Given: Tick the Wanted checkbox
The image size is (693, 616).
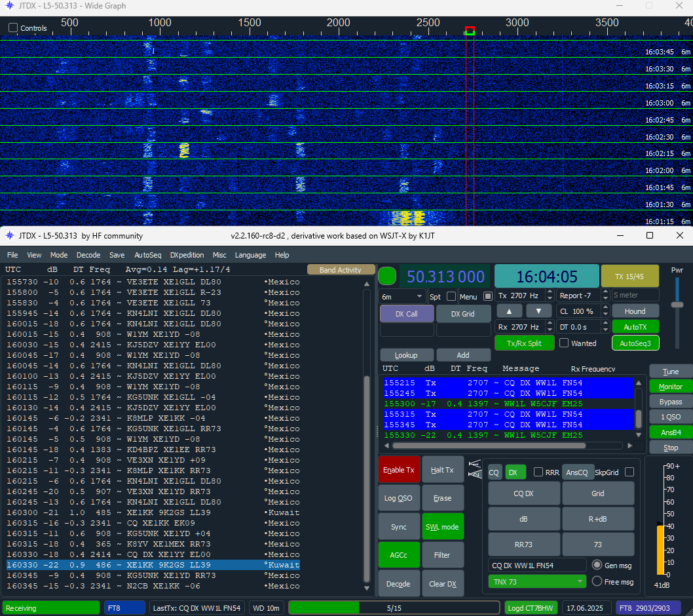Looking at the screenshot, I should (x=564, y=343).
